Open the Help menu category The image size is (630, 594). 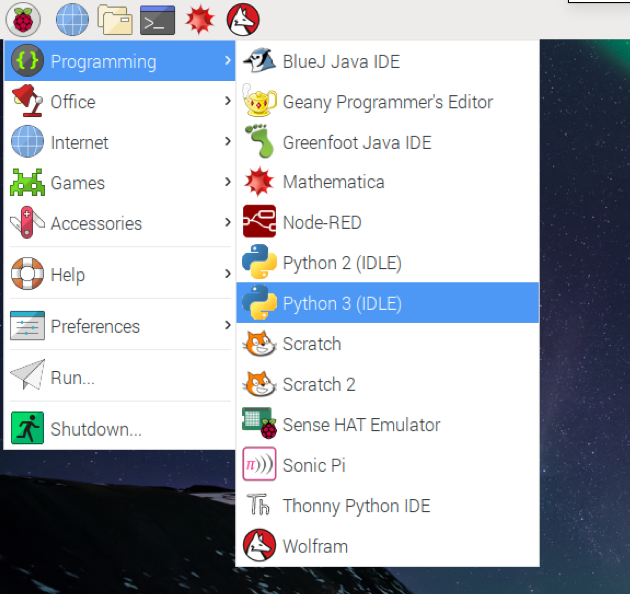pos(120,273)
